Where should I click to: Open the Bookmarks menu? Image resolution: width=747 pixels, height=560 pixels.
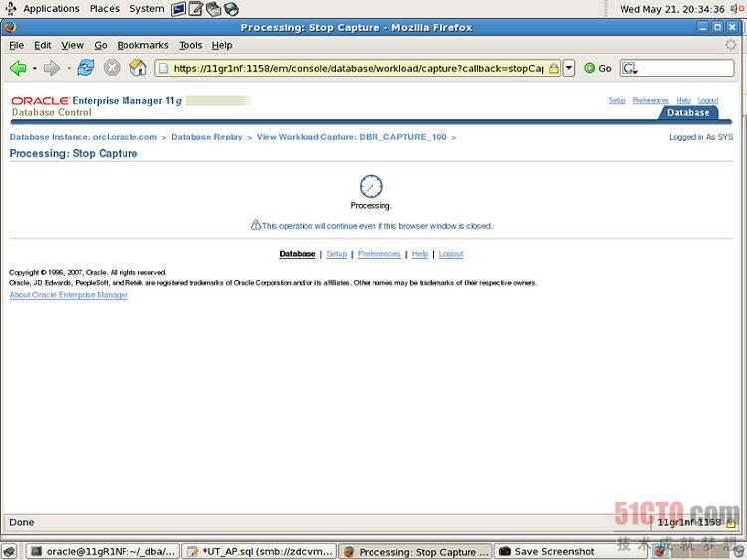tap(142, 45)
